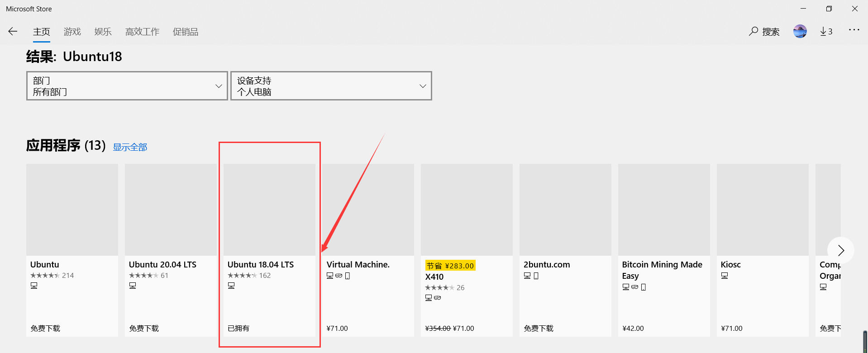Click the vertical scrollbar thumb
868x353 pixels.
click(865, 342)
